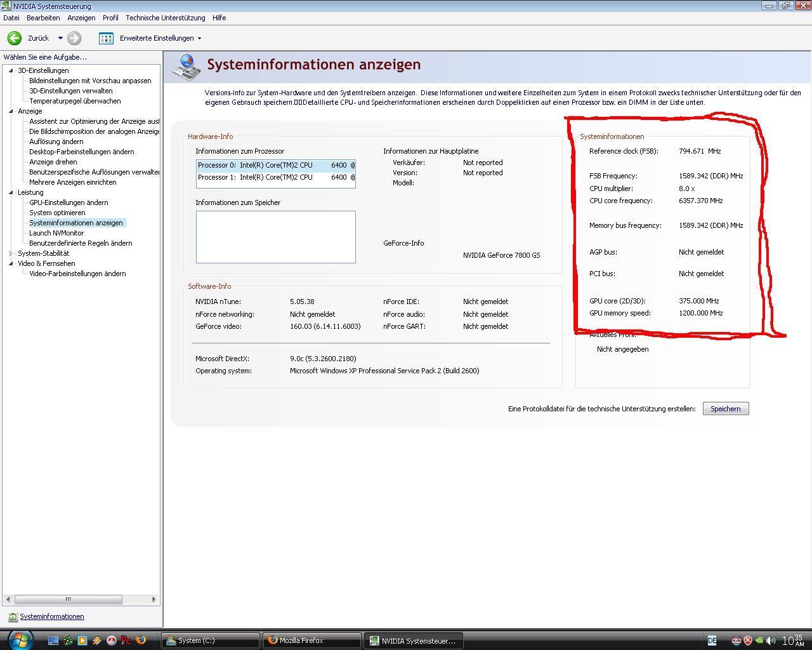Click the info icon beside the bottom Systeminformationen link

pyautogui.click(x=13, y=617)
